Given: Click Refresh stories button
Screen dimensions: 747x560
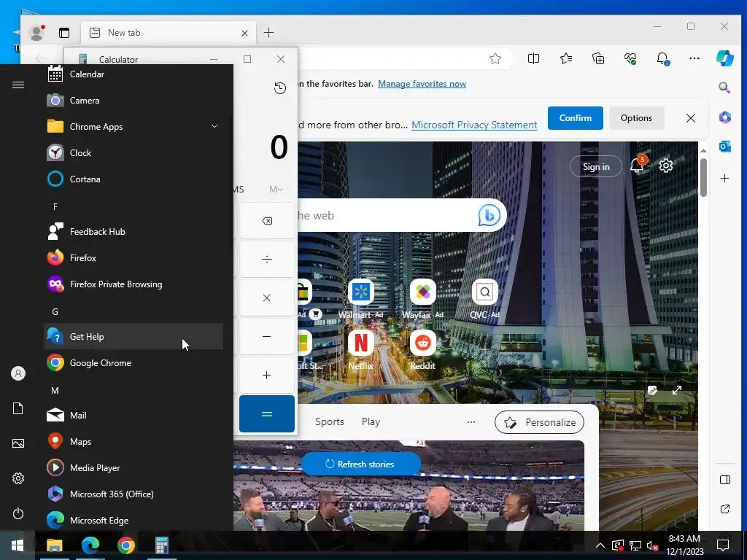Looking at the screenshot, I should click(x=360, y=464).
